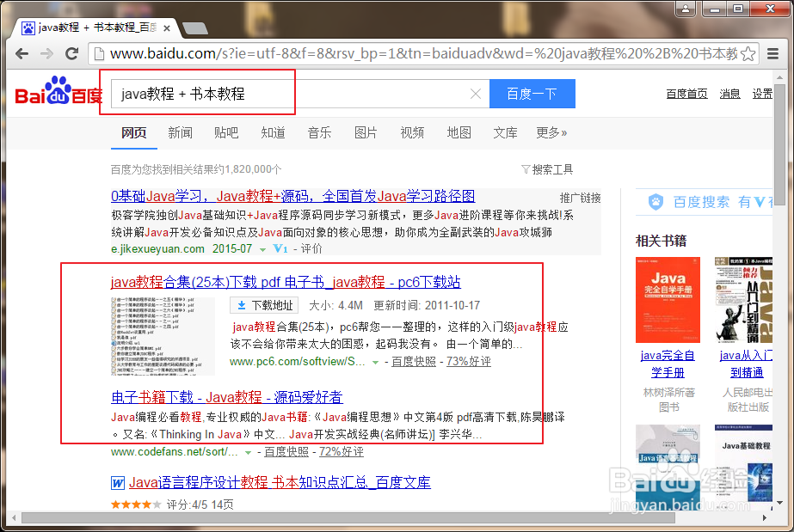
Task: Click the 搜索工具 filter icon
Action: [x=526, y=169]
